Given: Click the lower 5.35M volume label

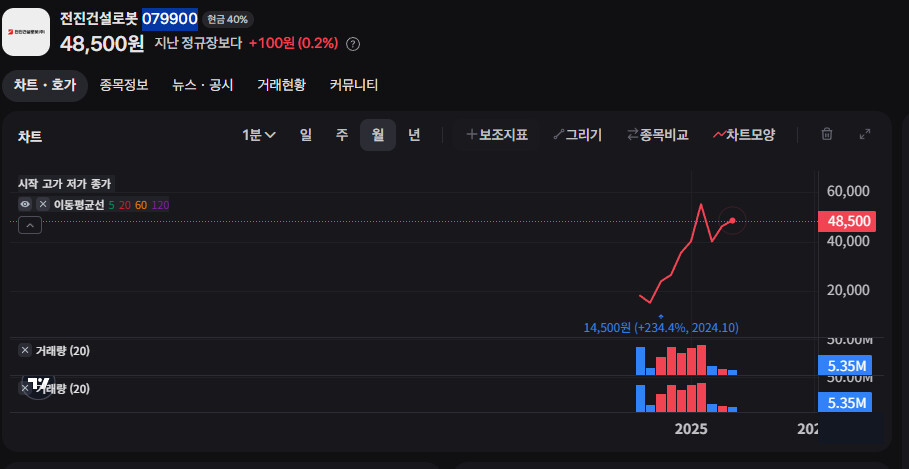Looking at the screenshot, I should [845, 403].
